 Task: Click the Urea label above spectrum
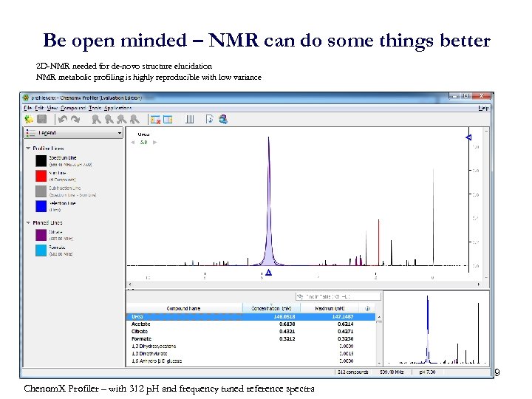[143, 134]
